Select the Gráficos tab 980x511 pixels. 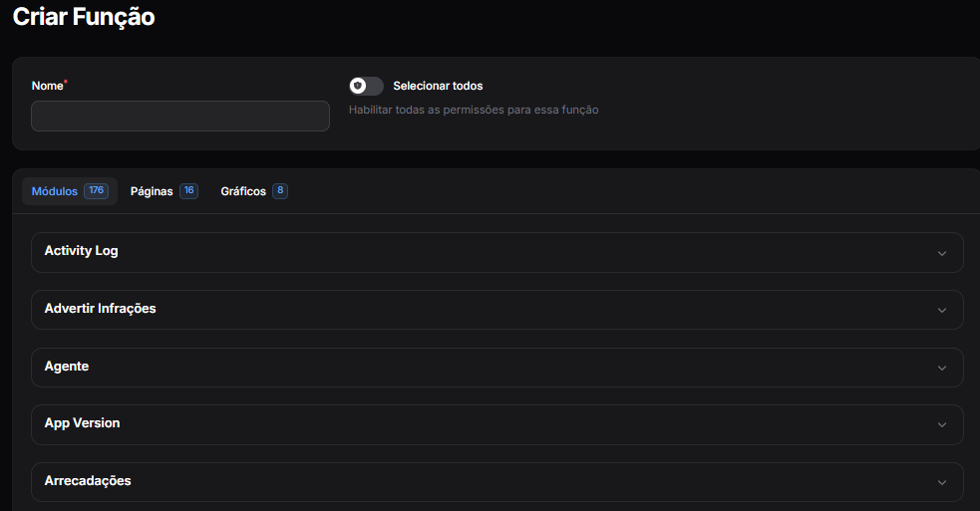click(x=243, y=191)
